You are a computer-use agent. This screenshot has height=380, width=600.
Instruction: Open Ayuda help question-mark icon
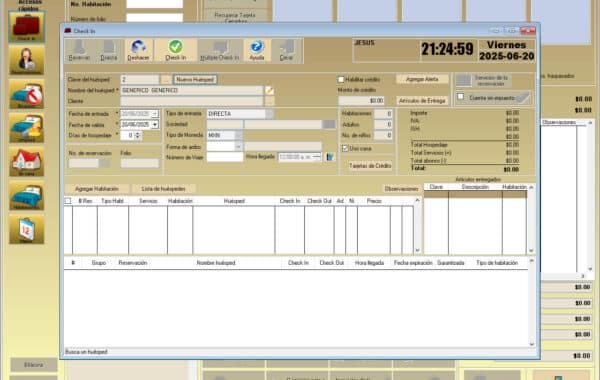(x=257, y=50)
